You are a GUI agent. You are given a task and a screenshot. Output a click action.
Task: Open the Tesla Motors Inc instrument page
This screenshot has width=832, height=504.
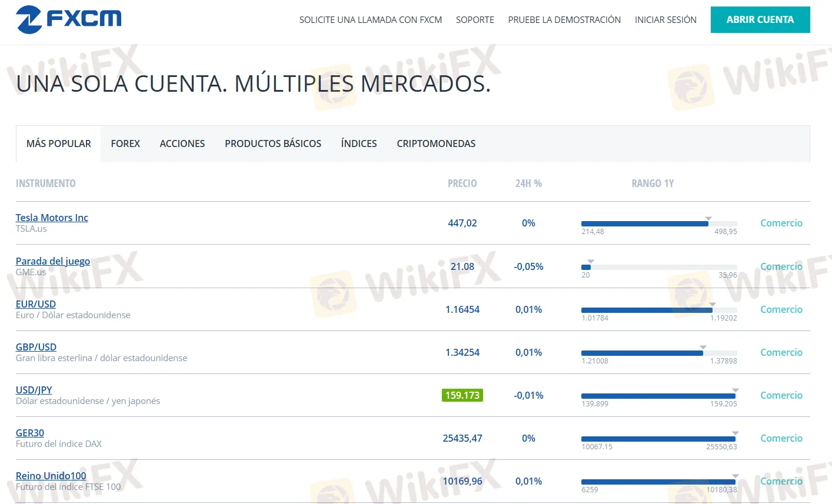pos(52,217)
